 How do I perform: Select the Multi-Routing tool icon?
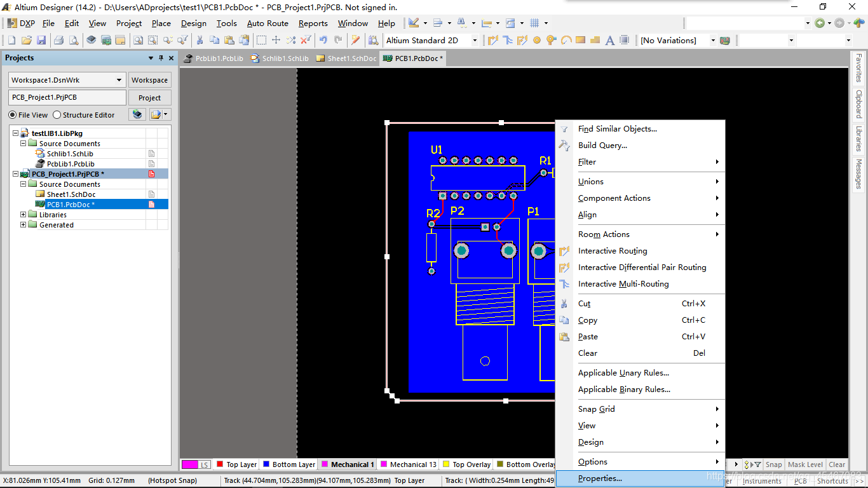pos(508,40)
